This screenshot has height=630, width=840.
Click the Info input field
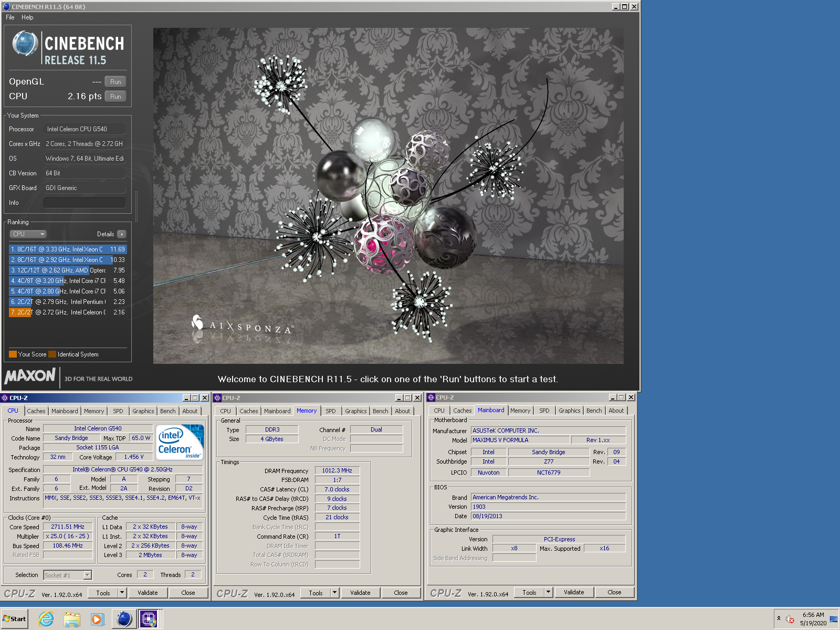click(85, 203)
